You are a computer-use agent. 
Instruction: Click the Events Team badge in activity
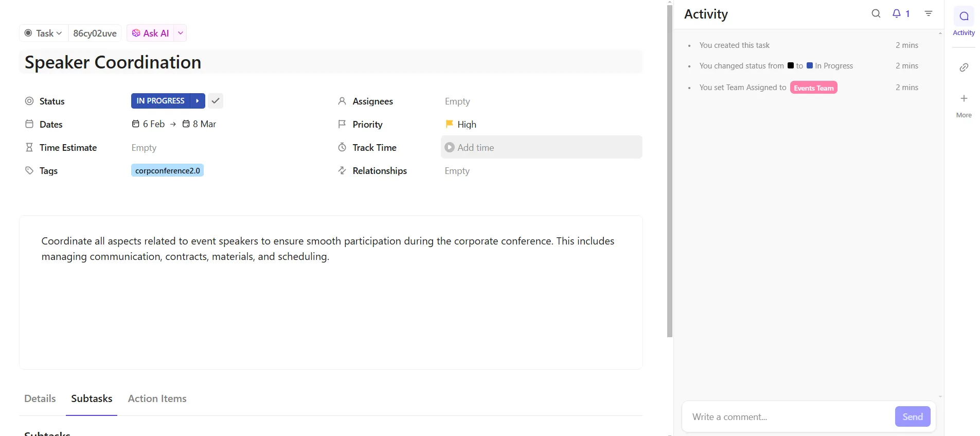(x=814, y=88)
